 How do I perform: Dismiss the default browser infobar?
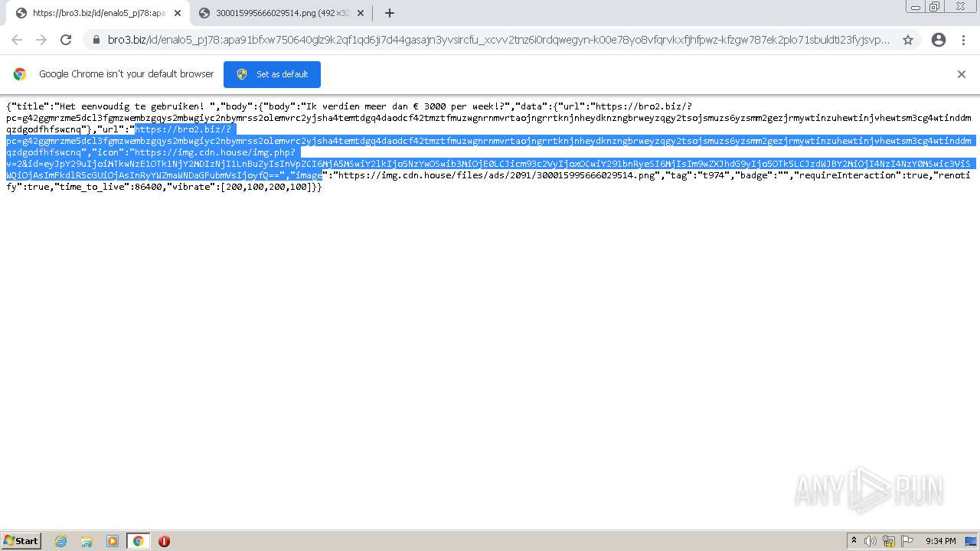click(962, 74)
